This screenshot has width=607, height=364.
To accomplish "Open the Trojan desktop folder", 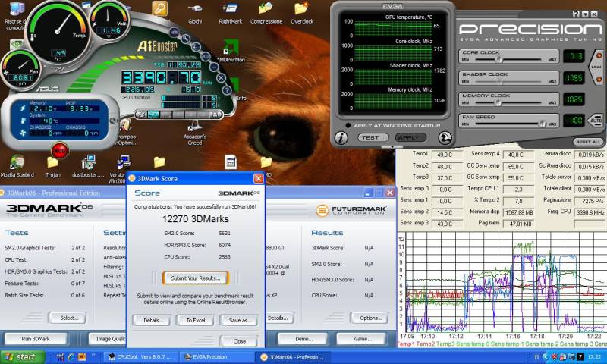I will point(52,166).
